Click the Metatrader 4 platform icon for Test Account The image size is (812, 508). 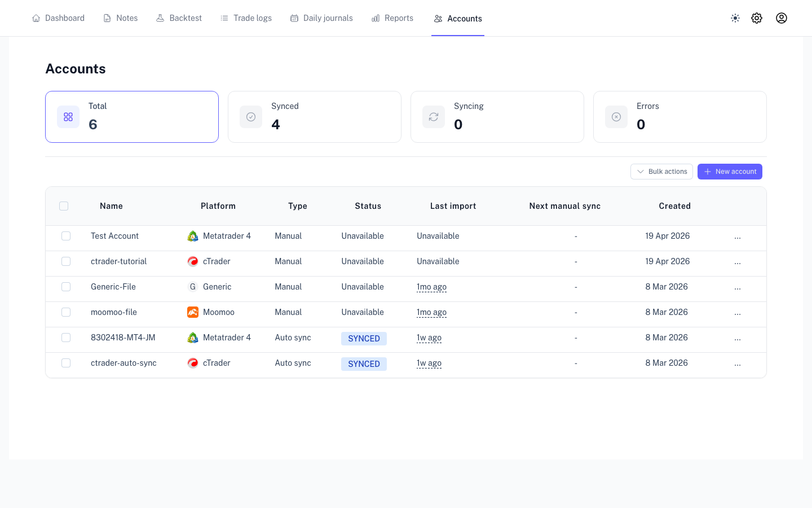pos(193,236)
